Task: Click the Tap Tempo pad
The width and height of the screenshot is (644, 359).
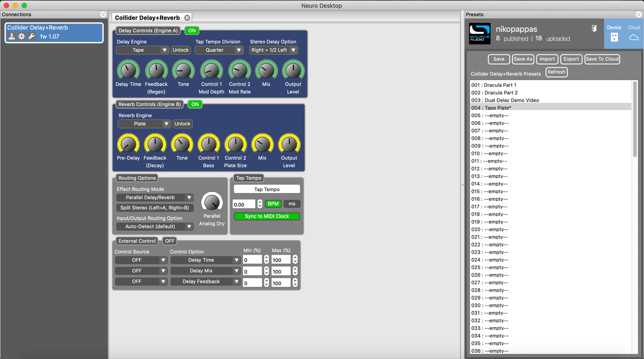Action: click(267, 189)
